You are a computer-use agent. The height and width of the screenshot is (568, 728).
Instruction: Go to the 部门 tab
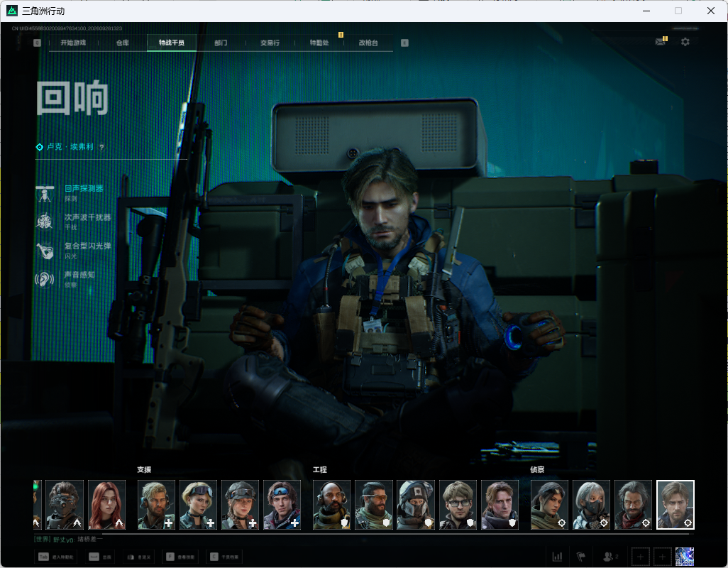coord(221,43)
